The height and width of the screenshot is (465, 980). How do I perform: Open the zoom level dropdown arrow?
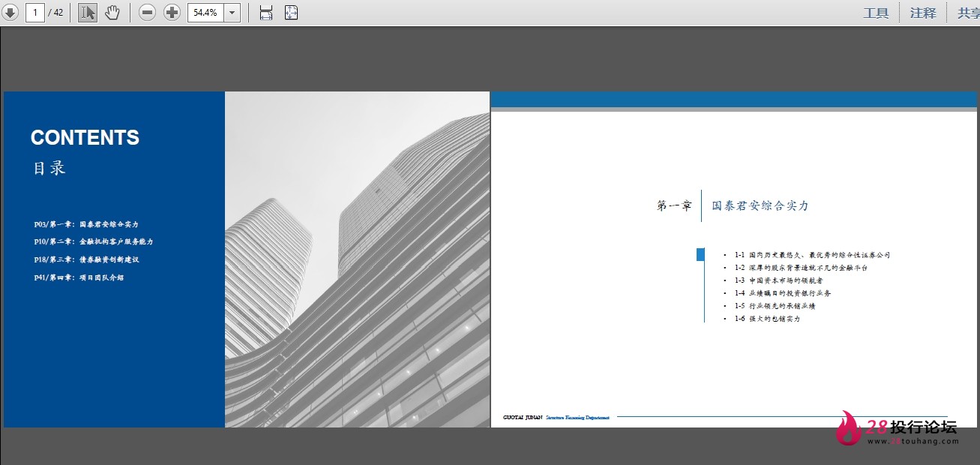click(232, 13)
